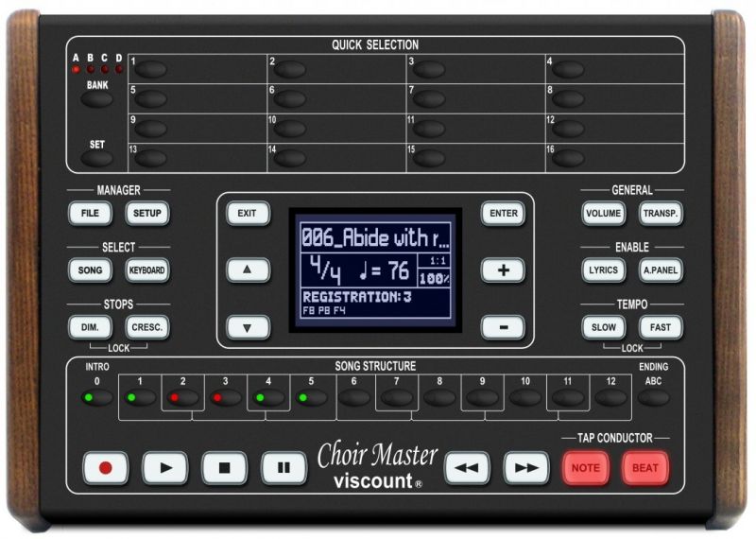The image size is (756, 539).
Task: Toggle song structure button 5
Action: click(311, 398)
